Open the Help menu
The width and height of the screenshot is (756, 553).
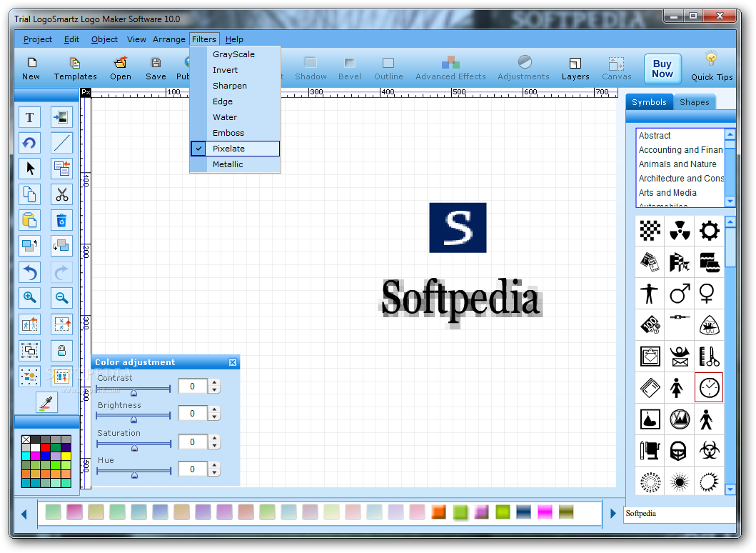(234, 39)
